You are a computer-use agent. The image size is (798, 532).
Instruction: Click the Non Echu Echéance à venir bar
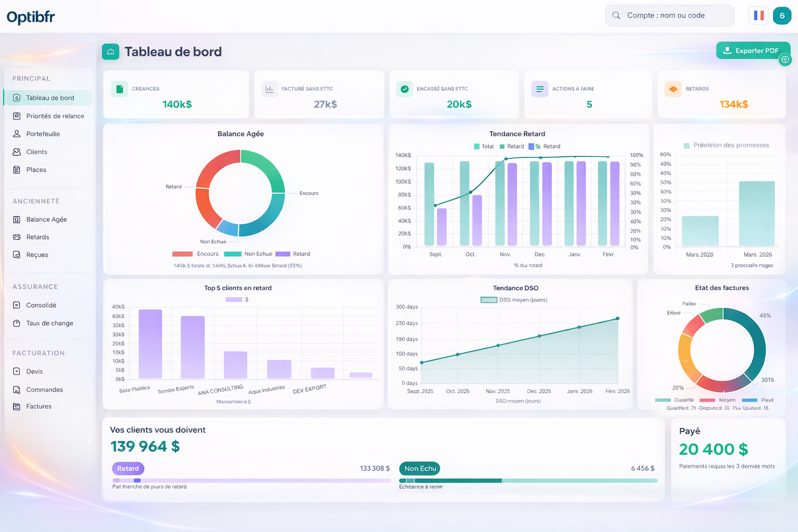pyautogui.click(x=528, y=481)
